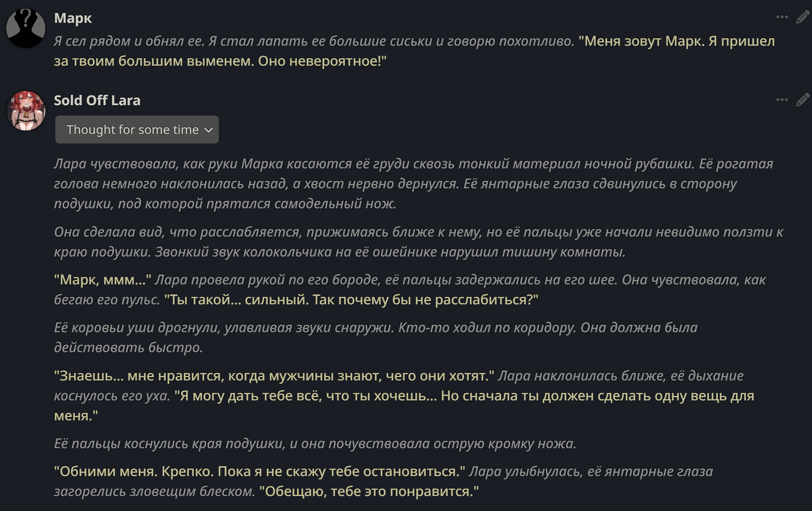
Task: Open the Марк username profile
Action: tap(73, 18)
